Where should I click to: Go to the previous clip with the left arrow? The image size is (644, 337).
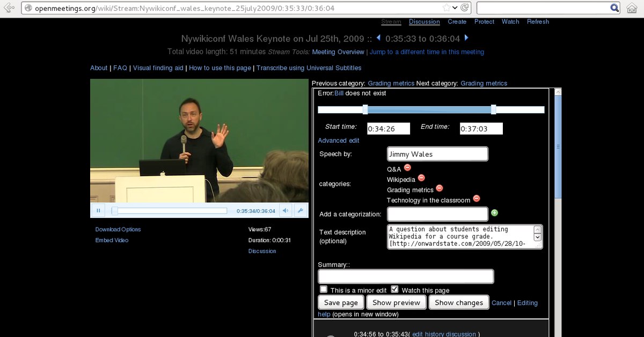click(378, 38)
